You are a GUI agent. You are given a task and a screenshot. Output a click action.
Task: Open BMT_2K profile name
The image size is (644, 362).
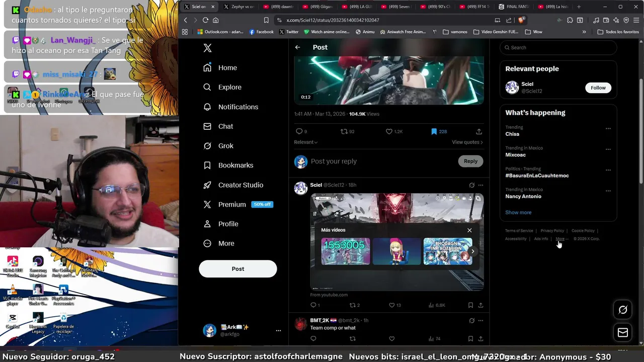tap(319, 320)
